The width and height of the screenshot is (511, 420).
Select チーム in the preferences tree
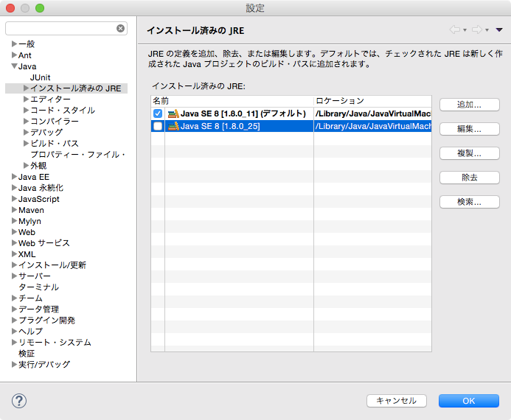coord(31,298)
